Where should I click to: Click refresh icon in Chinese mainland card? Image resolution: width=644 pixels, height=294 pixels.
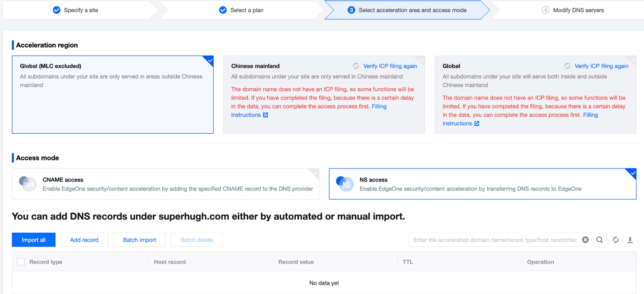click(x=356, y=66)
